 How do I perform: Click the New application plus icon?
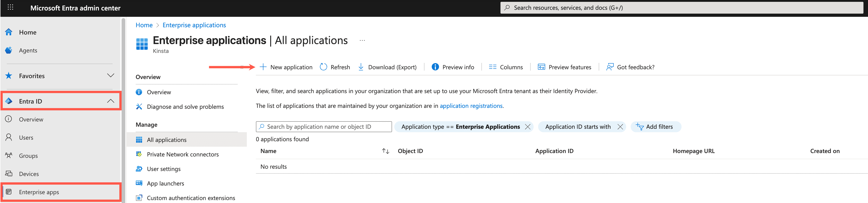(263, 67)
